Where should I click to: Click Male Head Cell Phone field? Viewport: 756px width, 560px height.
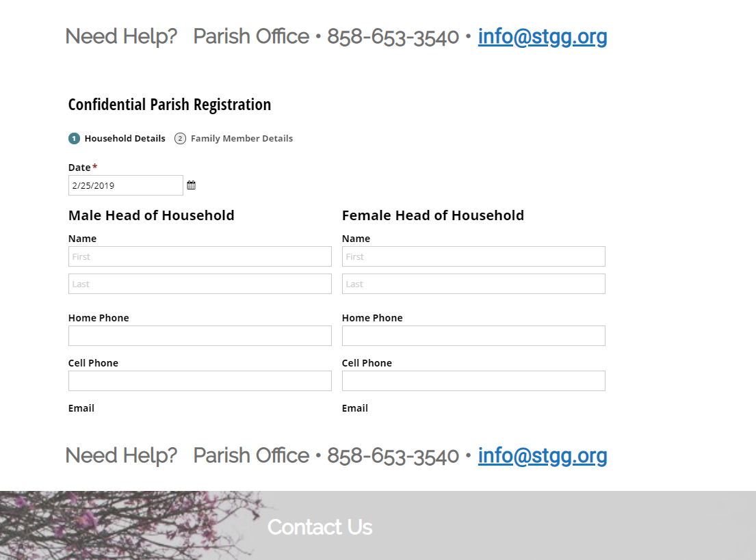pyautogui.click(x=200, y=381)
